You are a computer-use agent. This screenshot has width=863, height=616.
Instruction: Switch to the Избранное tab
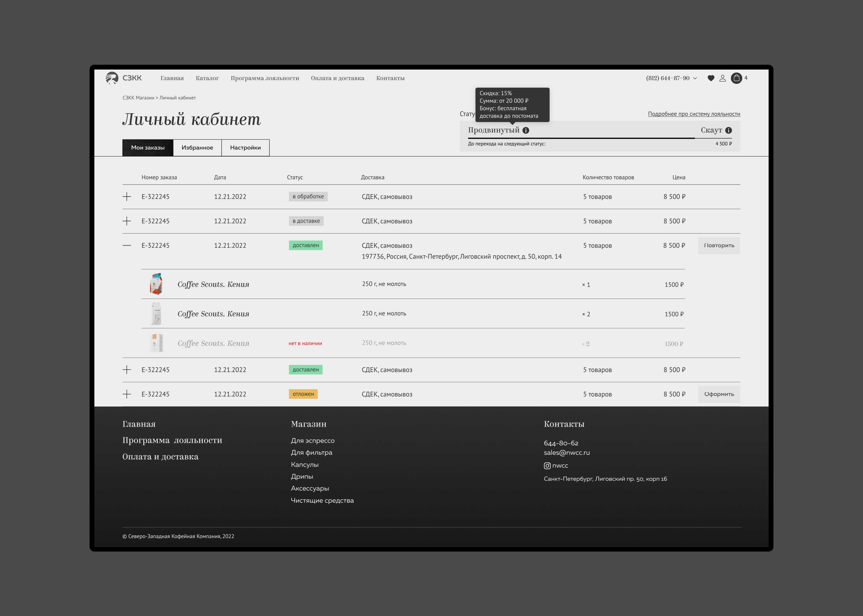click(x=197, y=147)
